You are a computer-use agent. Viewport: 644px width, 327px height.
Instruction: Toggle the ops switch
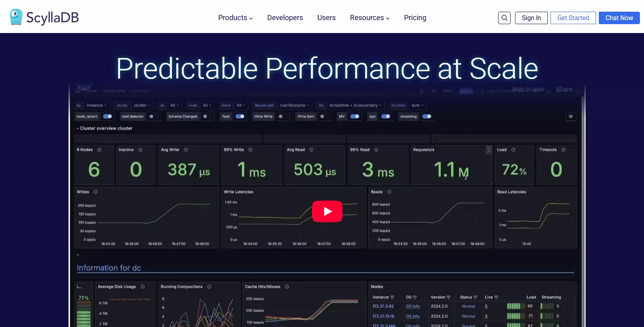[x=386, y=116]
